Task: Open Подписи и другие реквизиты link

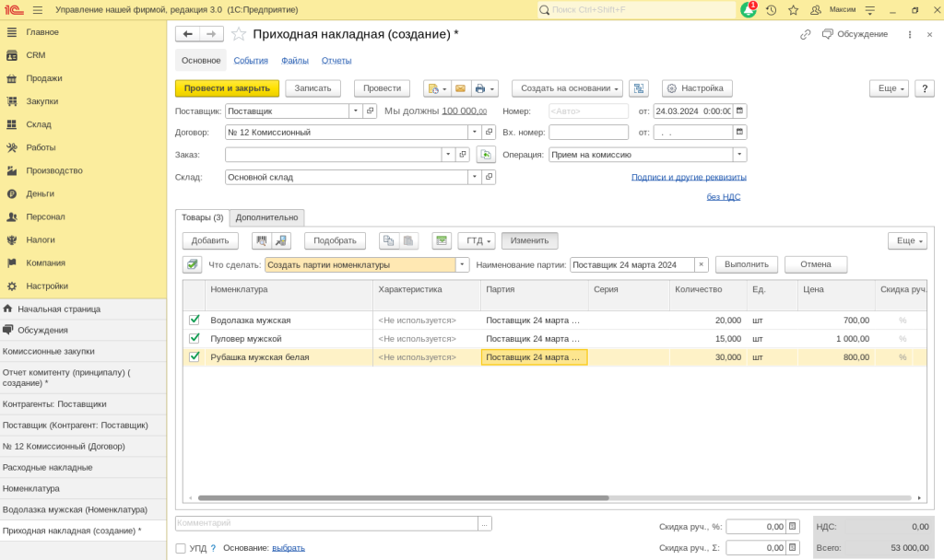Action: tap(689, 177)
